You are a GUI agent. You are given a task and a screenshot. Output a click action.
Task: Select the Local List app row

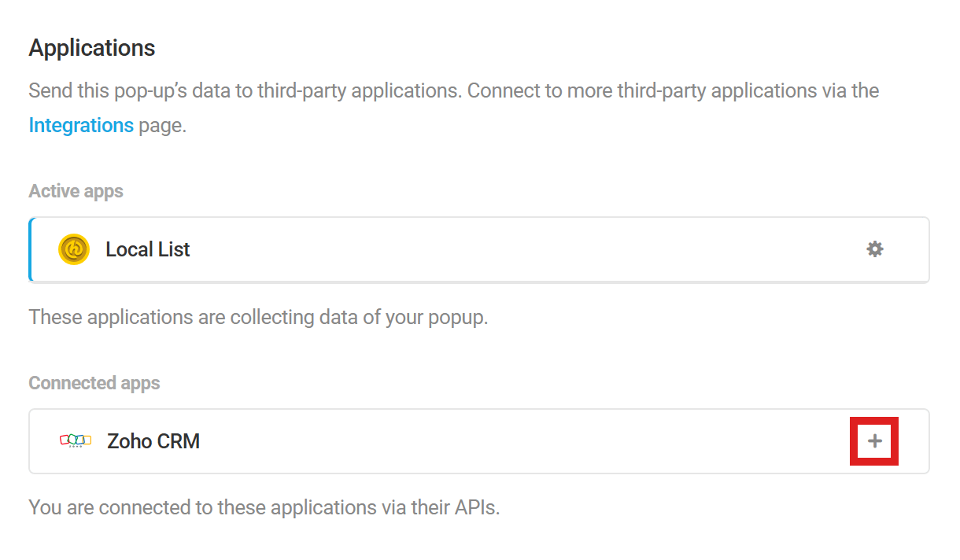pyautogui.click(x=479, y=249)
